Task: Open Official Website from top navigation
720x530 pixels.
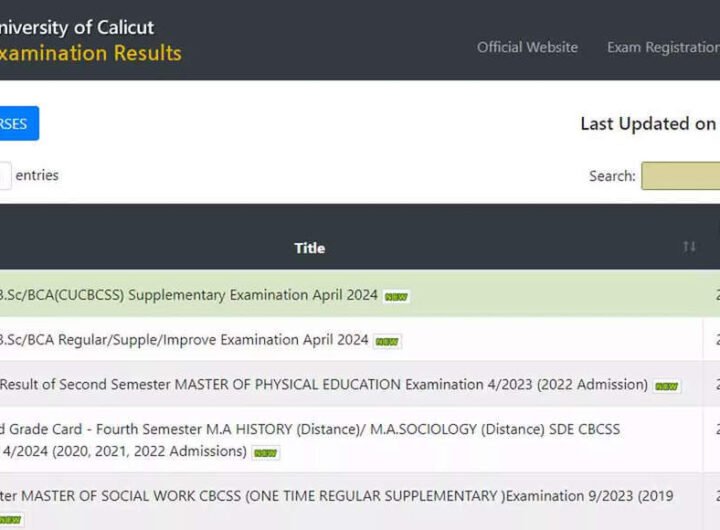Action: pos(527,47)
